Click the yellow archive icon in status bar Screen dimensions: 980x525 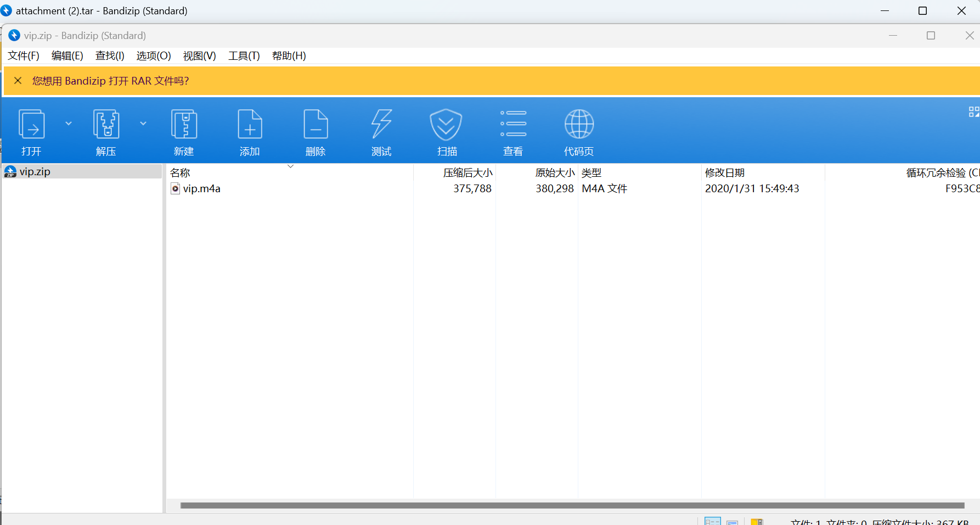coord(757,522)
